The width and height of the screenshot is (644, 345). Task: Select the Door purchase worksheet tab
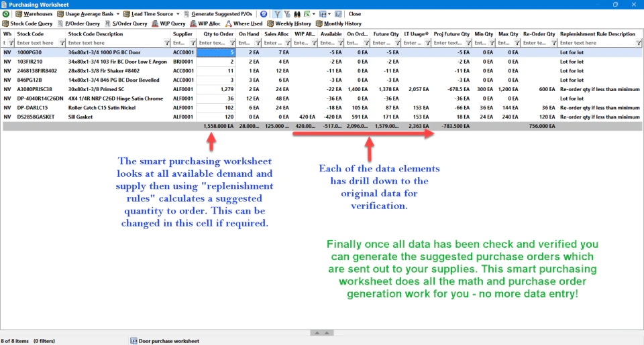165,341
